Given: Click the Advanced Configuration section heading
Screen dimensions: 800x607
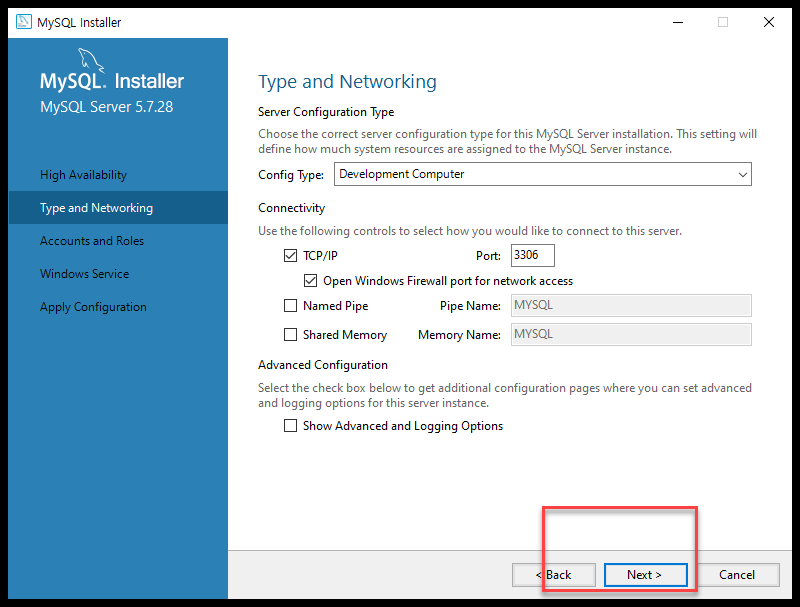Looking at the screenshot, I should [323, 365].
